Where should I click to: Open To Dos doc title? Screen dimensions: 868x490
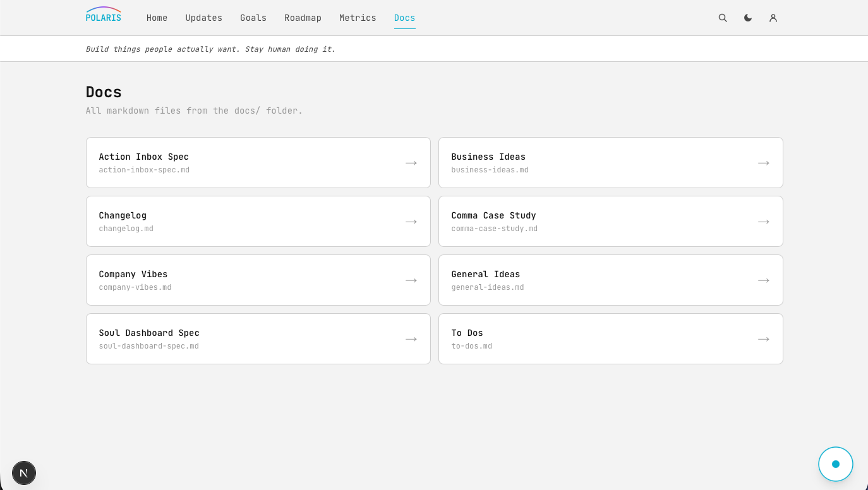(x=467, y=333)
